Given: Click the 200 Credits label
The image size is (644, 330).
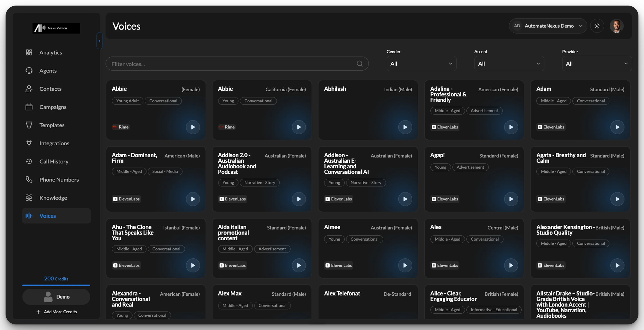Looking at the screenshot, I should coord(56,279).
